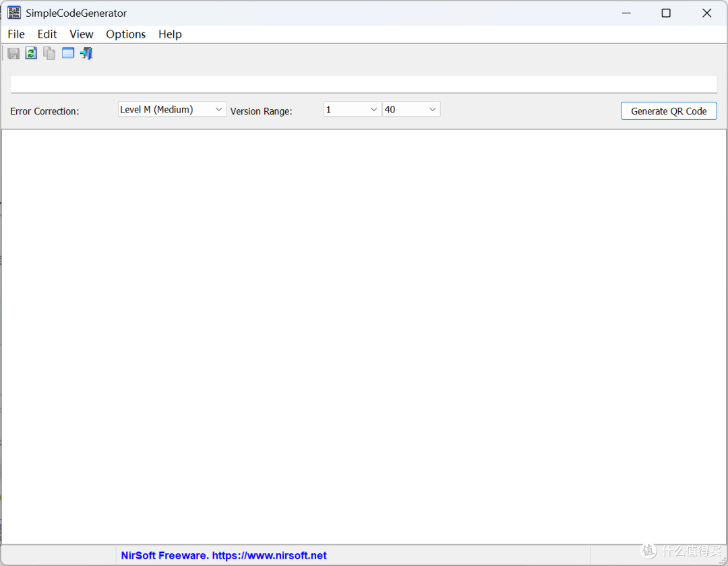Open the Options menu
The height and width of the screenshot is (566, 728).
pos(126,34)
